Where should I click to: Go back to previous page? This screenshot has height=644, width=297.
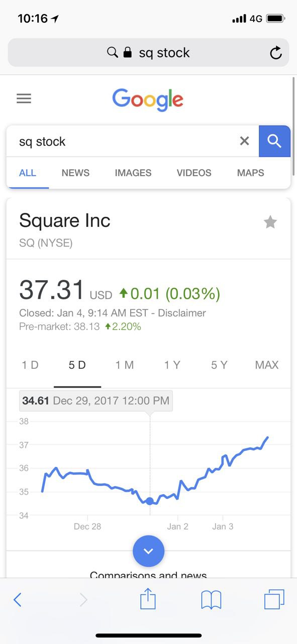[18, 600]
